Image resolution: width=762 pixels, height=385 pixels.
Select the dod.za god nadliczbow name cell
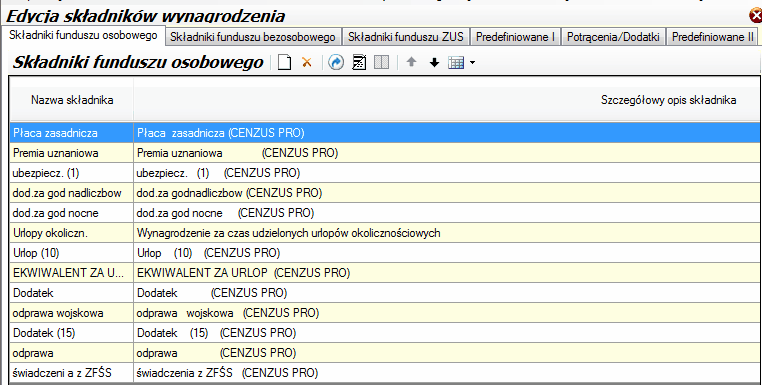coord(71,193)
